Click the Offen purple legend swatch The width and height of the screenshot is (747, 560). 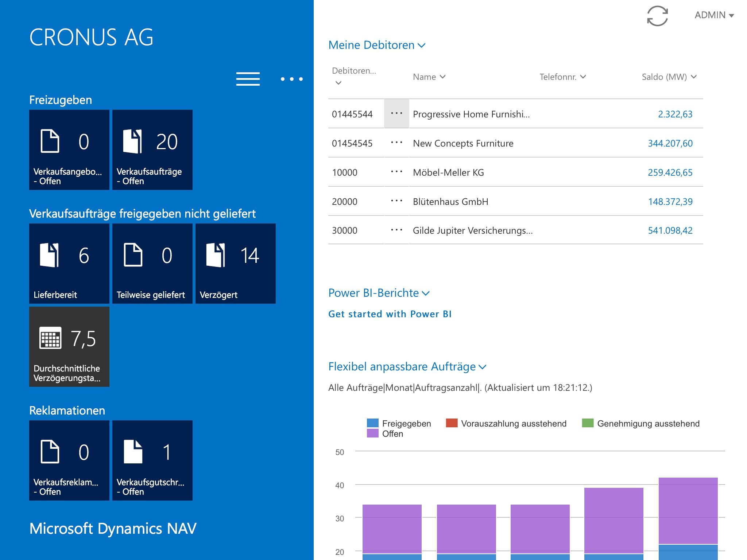pyautogui.click(x=372, y=433)
